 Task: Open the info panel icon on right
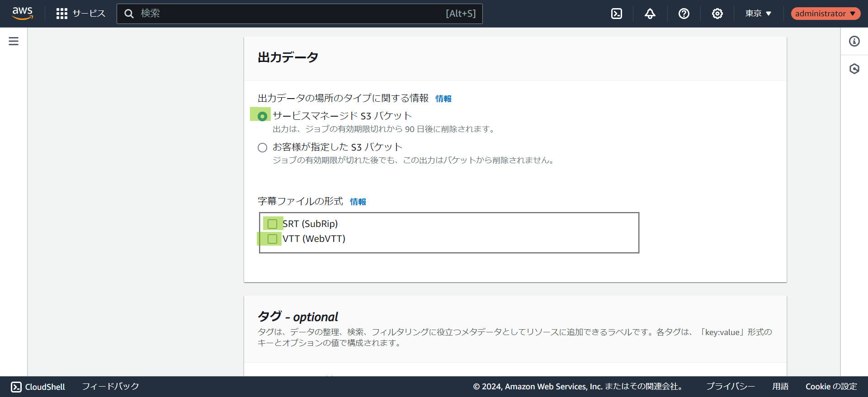tap(854, 41)
